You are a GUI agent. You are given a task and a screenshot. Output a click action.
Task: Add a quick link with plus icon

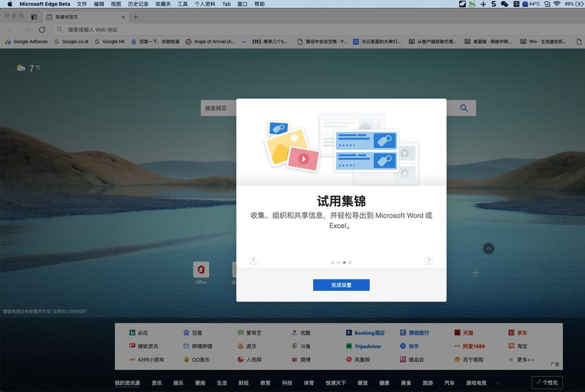click(475, 273)
